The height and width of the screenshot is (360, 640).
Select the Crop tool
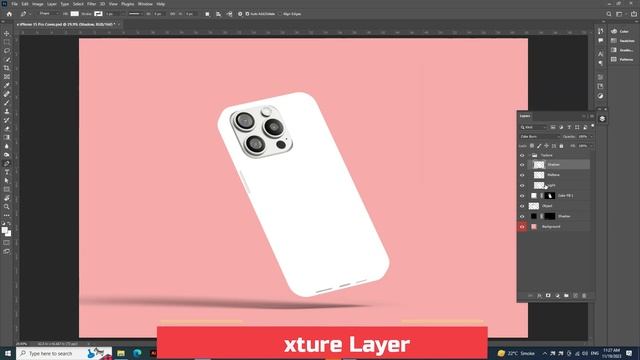[x=7, y=68]
